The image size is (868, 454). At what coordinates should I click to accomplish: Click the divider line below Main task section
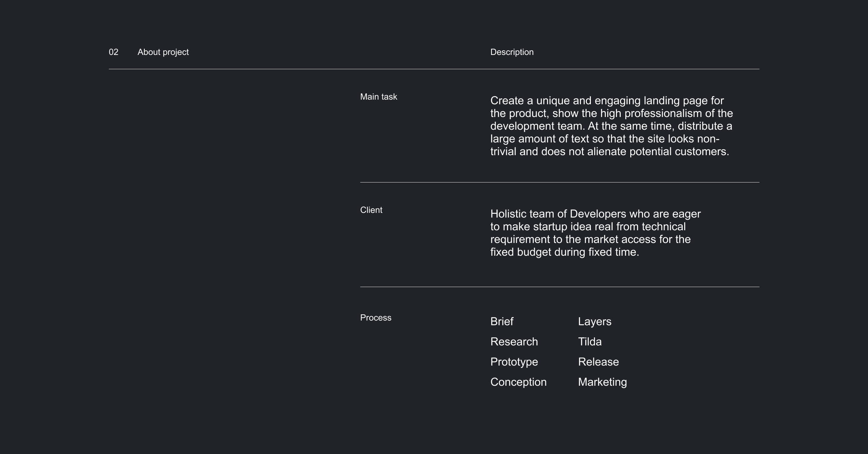(559, 182)
